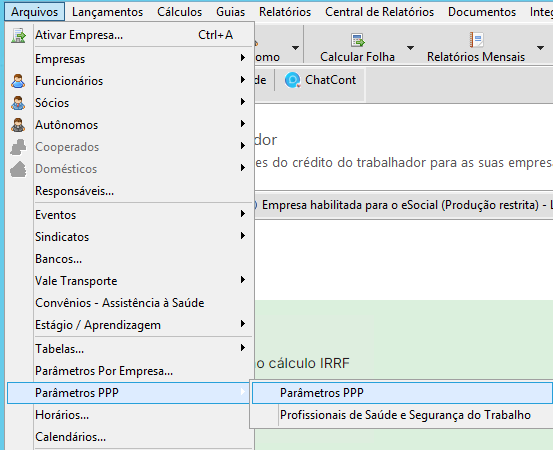
Task: Choose the Bancos menu entry
Action: (59, 259)
